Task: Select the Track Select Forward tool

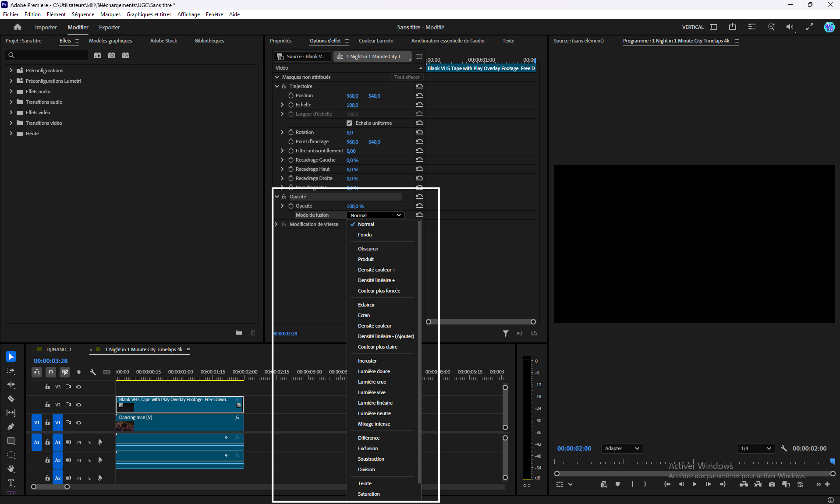Action: pos(11,371)
